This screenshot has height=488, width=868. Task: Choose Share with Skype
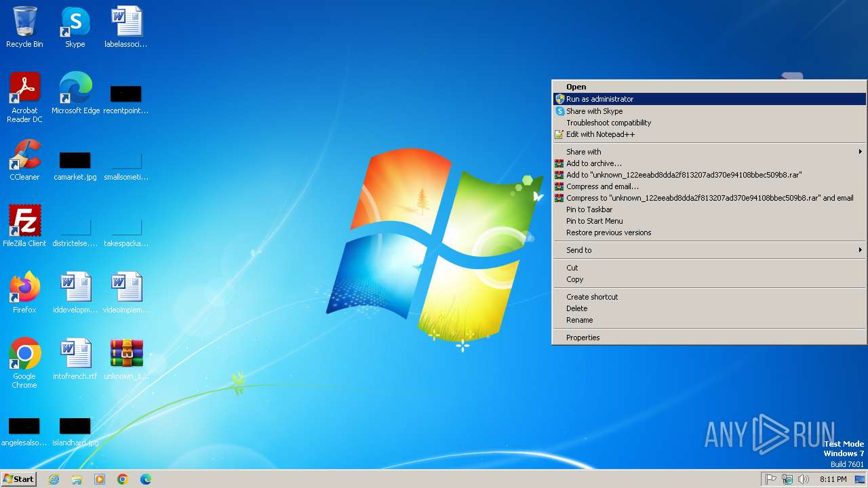[x=709, y=111]
